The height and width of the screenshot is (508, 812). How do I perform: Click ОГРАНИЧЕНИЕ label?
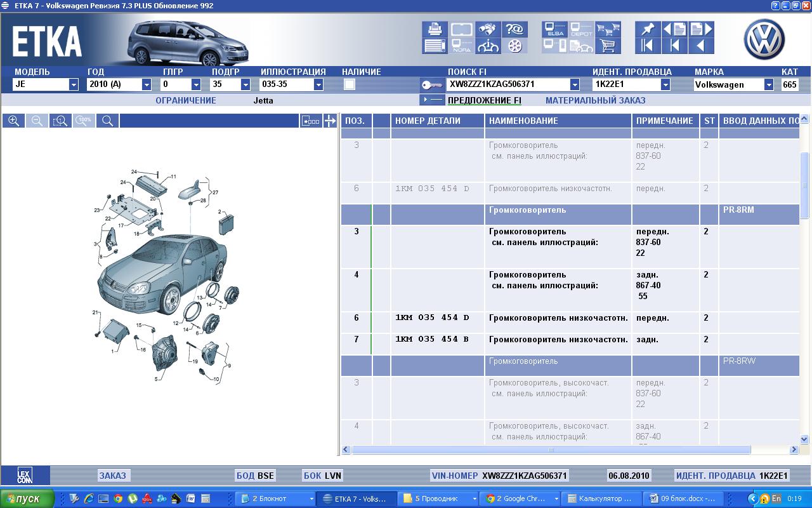coord(186,100)
